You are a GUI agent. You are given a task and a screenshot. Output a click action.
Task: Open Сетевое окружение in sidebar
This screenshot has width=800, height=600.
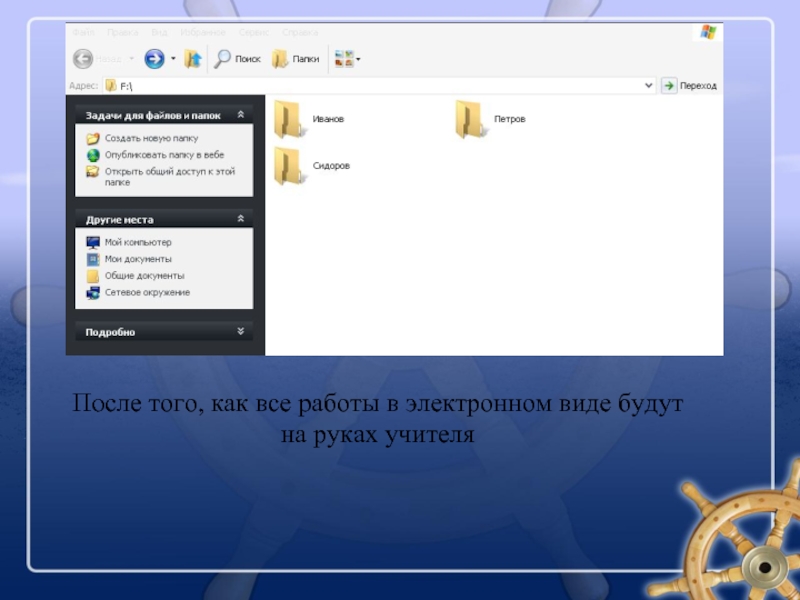(147, 292)
